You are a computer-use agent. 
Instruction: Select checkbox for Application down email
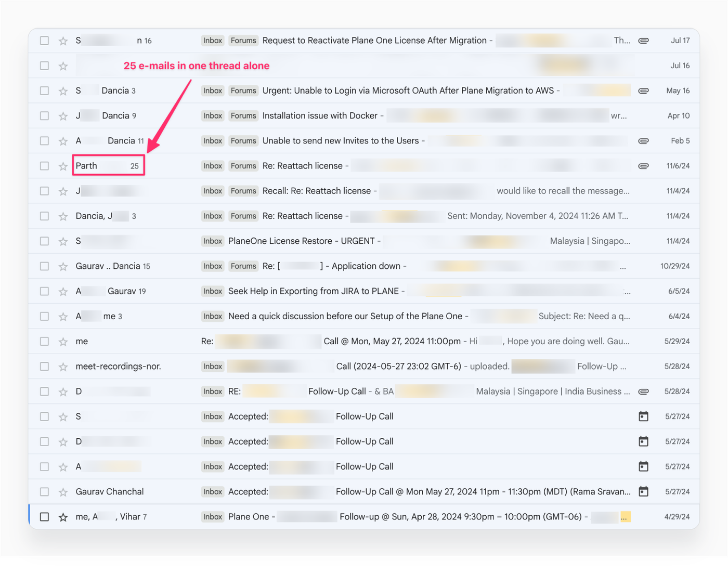[44, 266]
